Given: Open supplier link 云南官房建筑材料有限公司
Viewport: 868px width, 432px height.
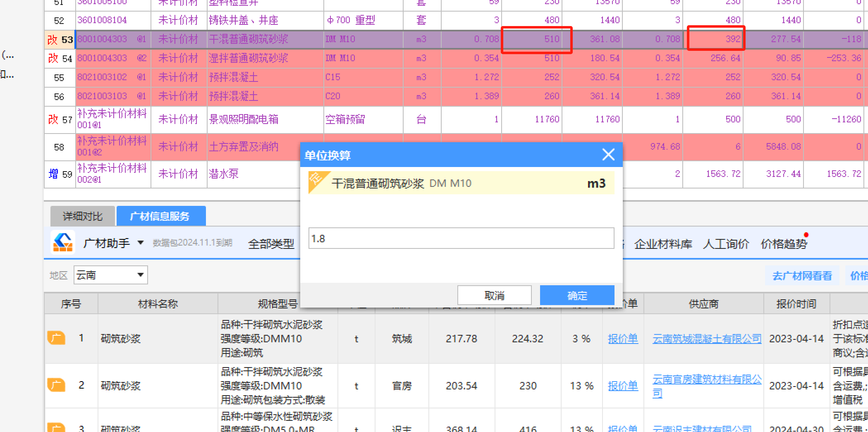Looking at the screenshot, I should pyautogui.click(x=707, y=386).
